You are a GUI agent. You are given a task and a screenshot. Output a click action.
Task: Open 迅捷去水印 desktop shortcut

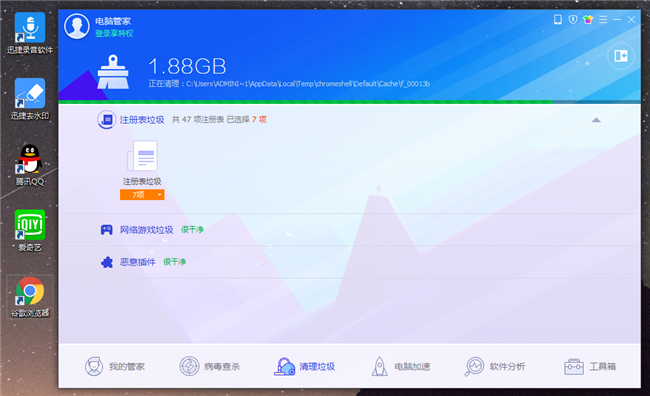point(30,99)
